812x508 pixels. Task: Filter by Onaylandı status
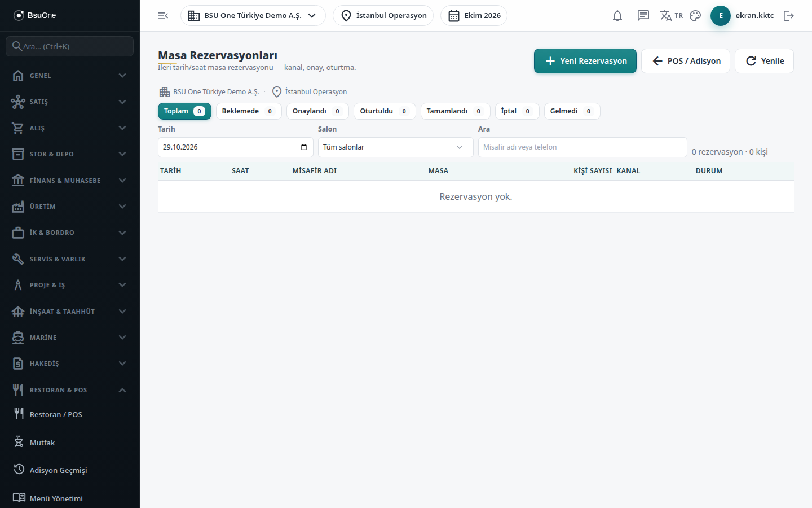[x=317, y=111]
